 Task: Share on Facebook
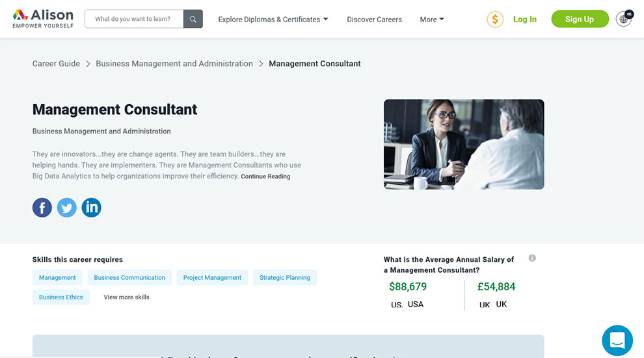(x=42, y=208)
